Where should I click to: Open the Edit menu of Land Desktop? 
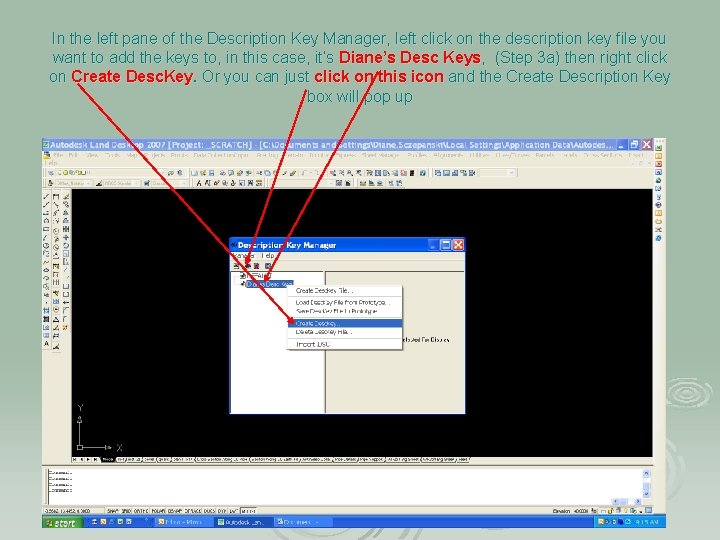(73, 156)
